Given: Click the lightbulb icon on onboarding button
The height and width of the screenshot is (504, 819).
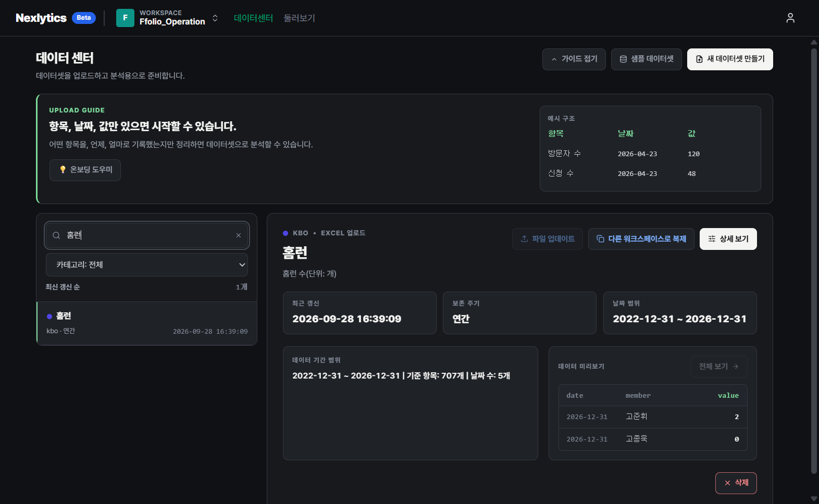Looking at the screenshot, I should [x=63, y=170].
